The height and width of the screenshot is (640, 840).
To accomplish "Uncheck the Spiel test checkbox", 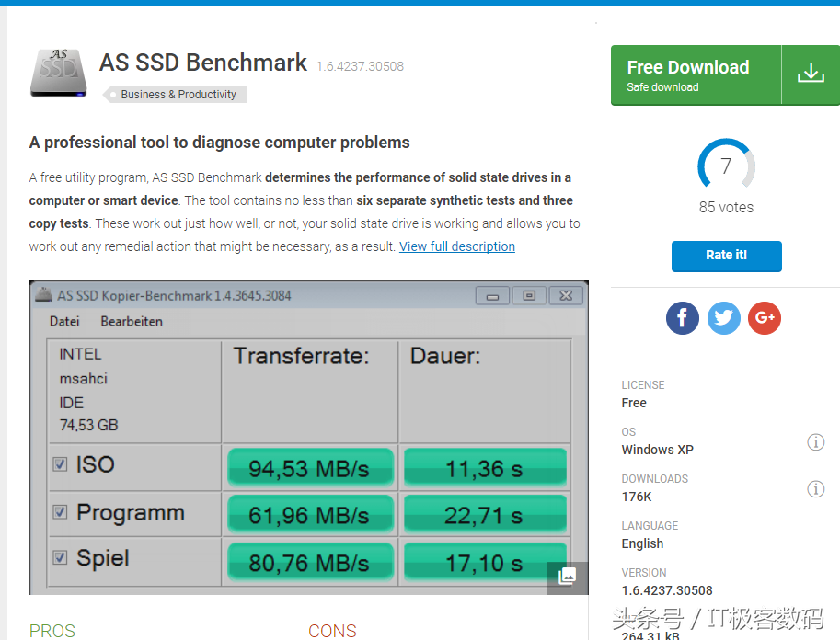I will [x=60, y=557].
